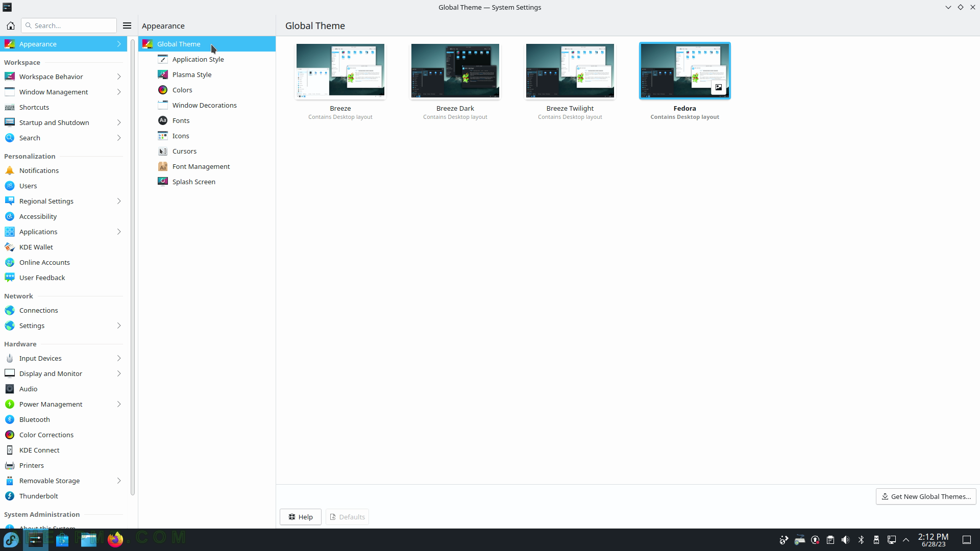Open the Online Accounts page
The height and width of the screenshot is (551, 980).
point(64,262)
